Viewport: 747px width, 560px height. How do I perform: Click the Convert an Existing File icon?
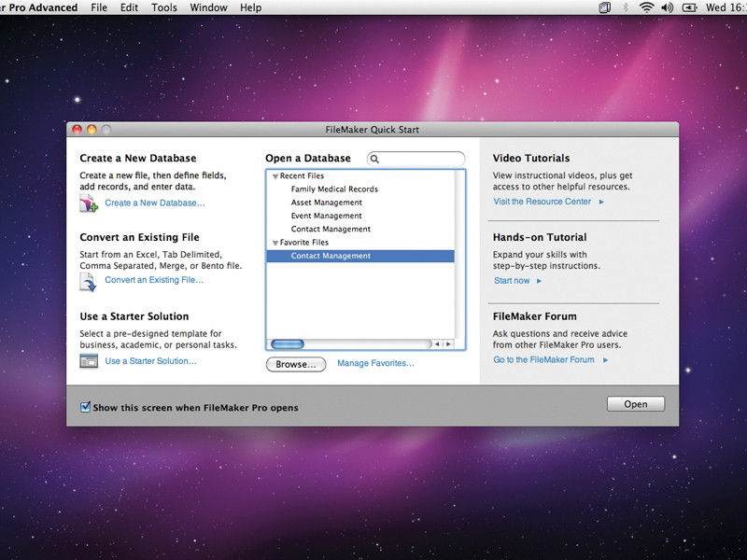tap(88, 282)
